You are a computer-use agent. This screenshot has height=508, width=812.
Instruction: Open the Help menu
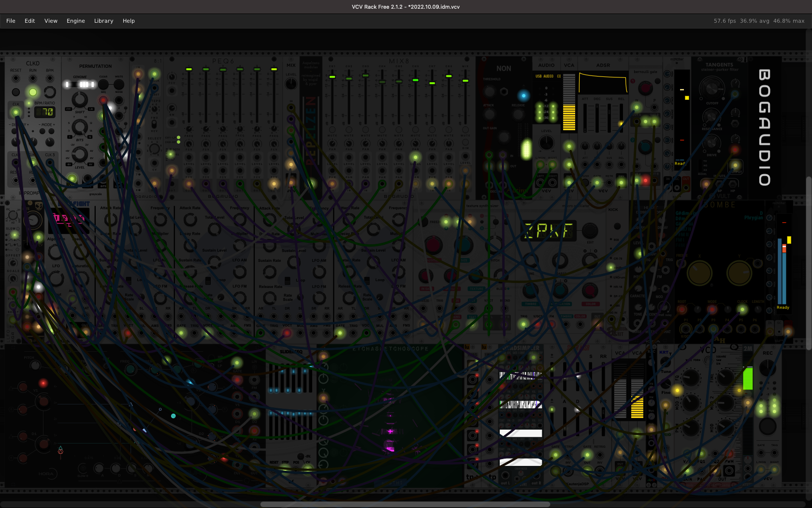tap(129, 21)
